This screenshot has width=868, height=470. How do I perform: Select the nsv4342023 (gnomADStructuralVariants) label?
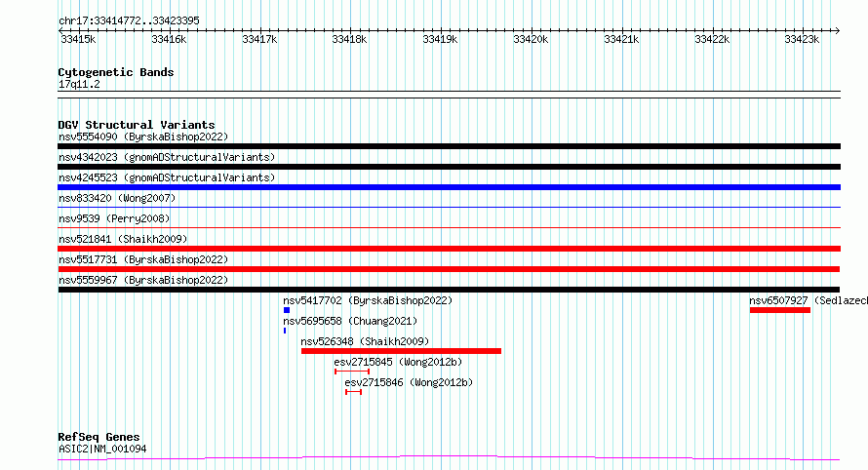[x=167, y=157]
